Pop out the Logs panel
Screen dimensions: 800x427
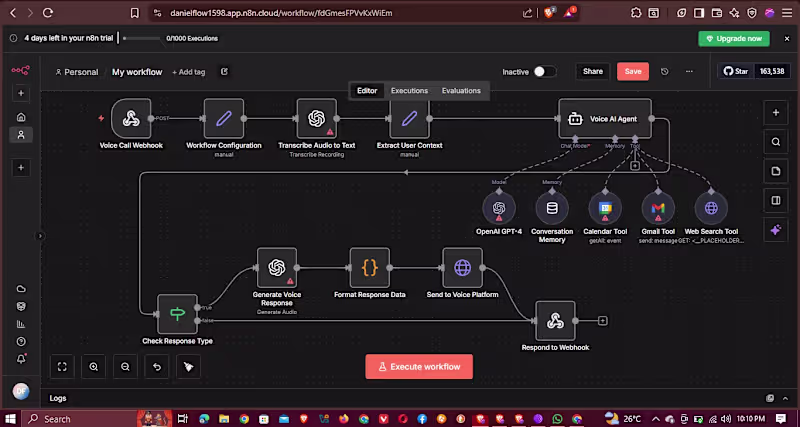(x=770, y=398)
